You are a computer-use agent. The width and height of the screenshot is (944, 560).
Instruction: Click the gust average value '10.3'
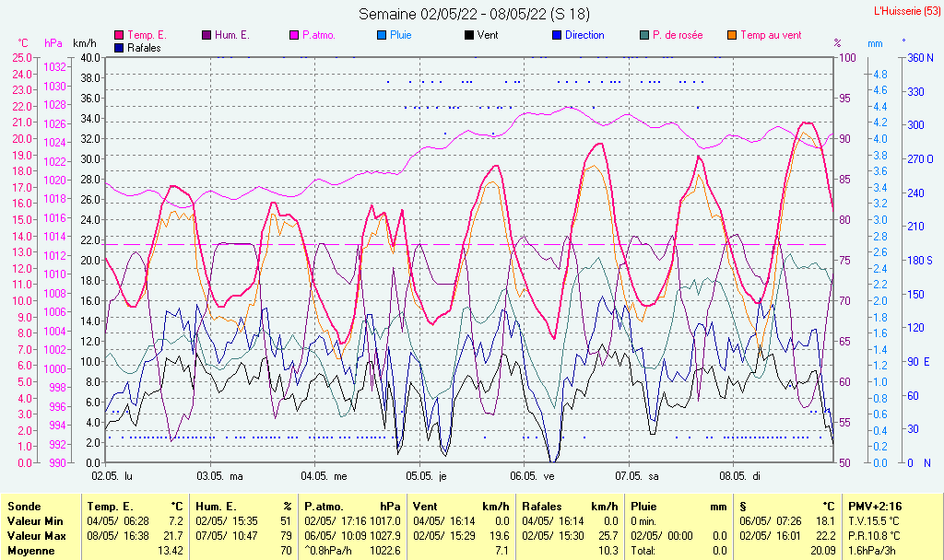coord(608,551)
